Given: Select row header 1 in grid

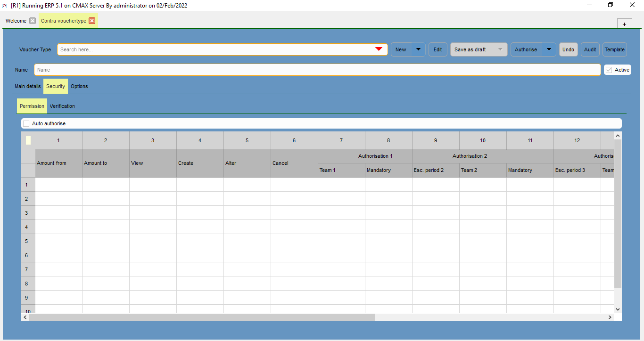Looking at the screenshot, I should pyautogui.click(x=28, y=185).
